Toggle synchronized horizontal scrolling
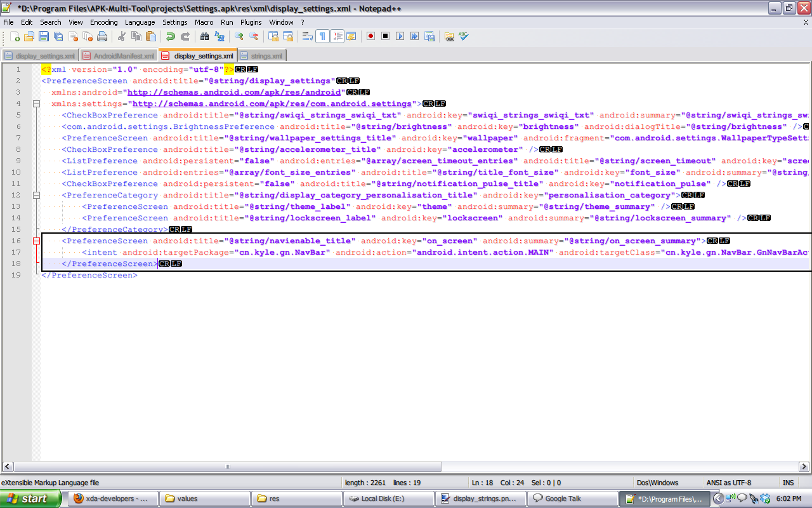 pos(288,36)
